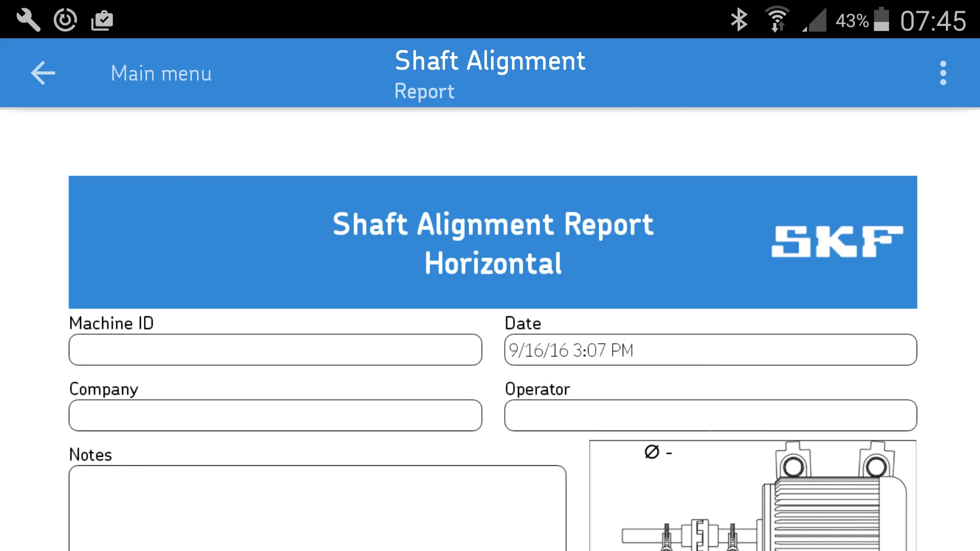The image size is (980, 551).
Task: Open the three-dot overflow menu
Action: click(943, 73)
